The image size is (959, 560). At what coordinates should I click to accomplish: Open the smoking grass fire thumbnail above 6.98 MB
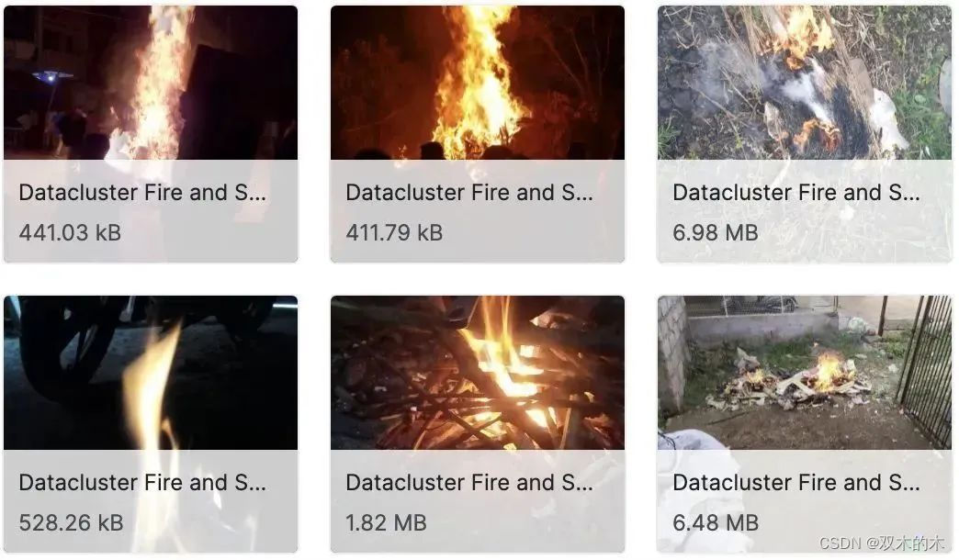click(x=805, y=83)
